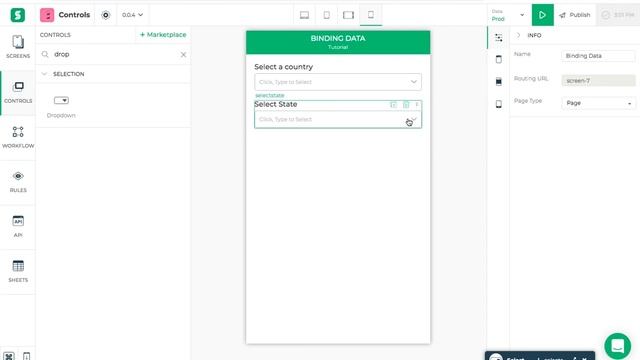
Task: Click the green S app logo
Action: coord(18,15)
